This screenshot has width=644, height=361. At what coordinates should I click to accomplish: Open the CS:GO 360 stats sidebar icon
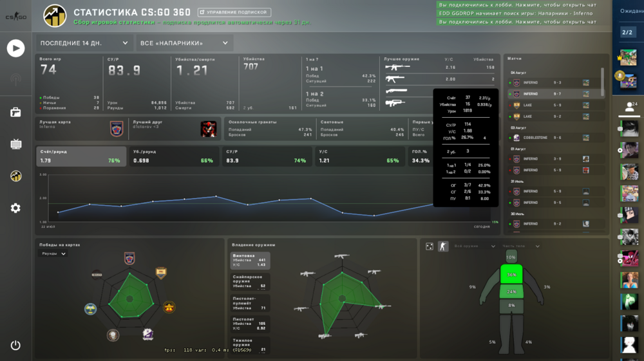click(x=15, y=176)
